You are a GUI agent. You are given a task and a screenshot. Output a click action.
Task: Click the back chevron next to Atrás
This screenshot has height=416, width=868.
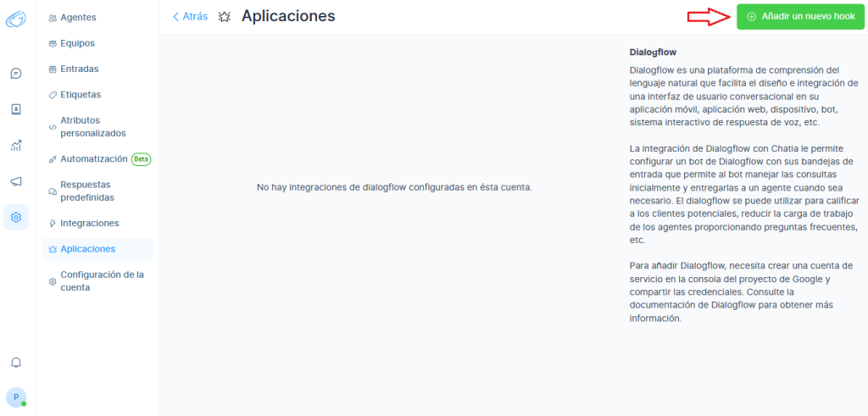pos(176,17)
